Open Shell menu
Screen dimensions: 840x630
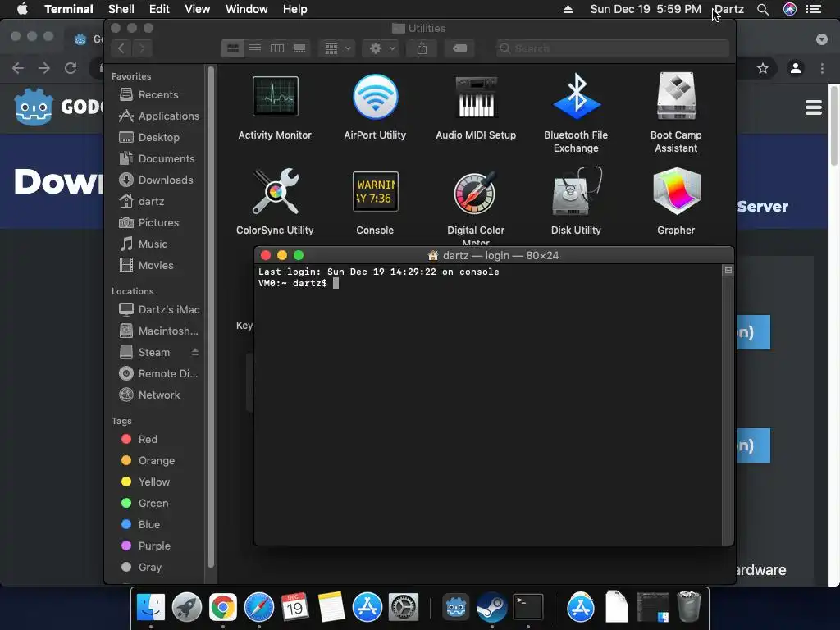[x=121, y=9]
